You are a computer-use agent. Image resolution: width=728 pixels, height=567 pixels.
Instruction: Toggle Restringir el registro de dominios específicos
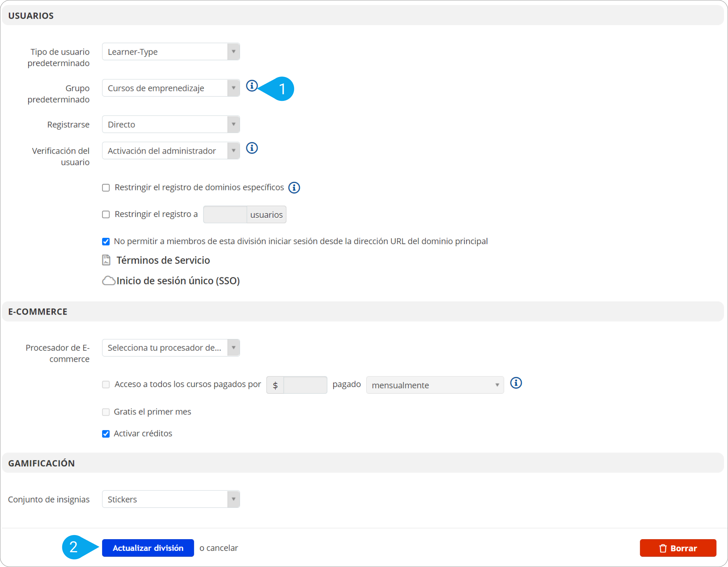click(x=106, y=188)
